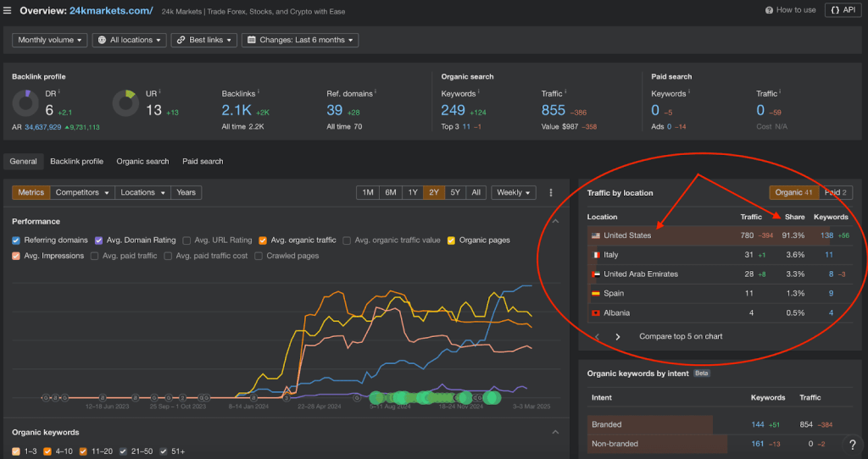This screenshot has width=868, height=459.
Task: Set chart range to 6M
Action: coord(390,192)
